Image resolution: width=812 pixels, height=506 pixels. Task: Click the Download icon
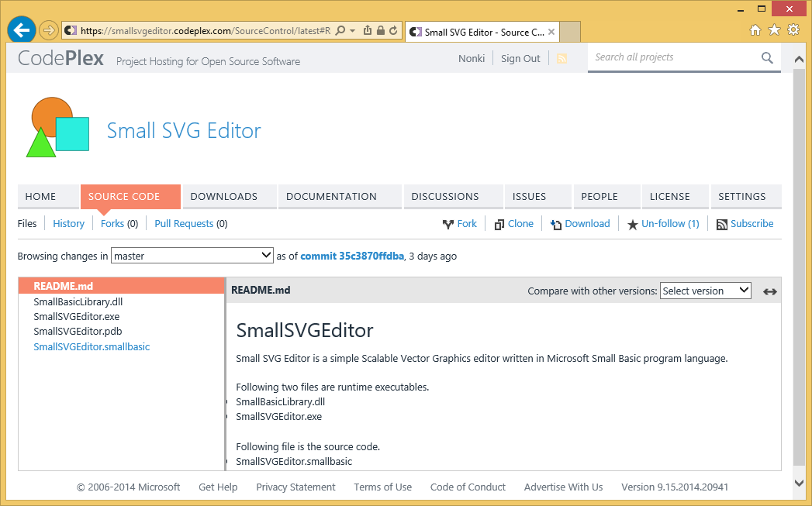point(555,224)
